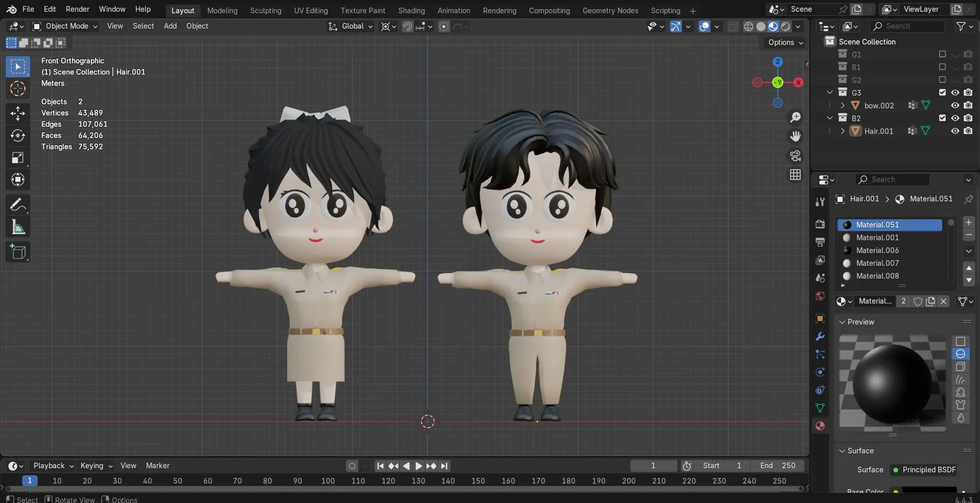
Task: Expand the bow.002 object in the outliner
Action: pyautogui.click(x=842, y=105)
